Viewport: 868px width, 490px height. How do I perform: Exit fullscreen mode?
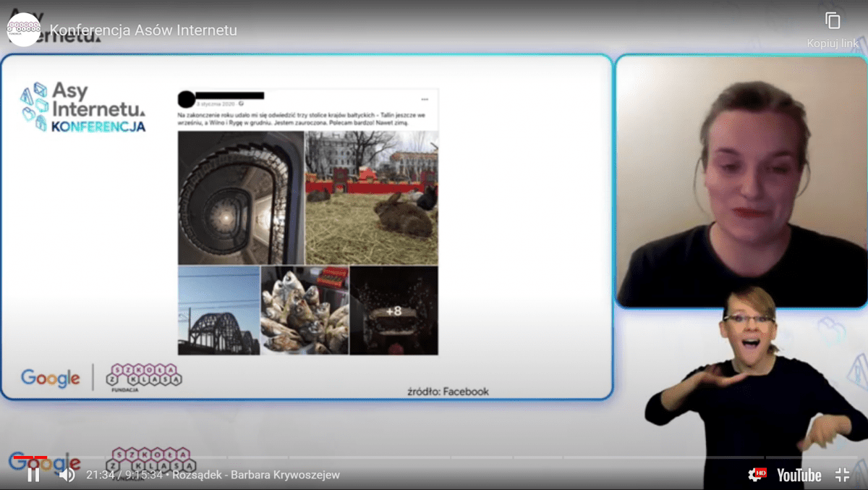click(842, 475)
